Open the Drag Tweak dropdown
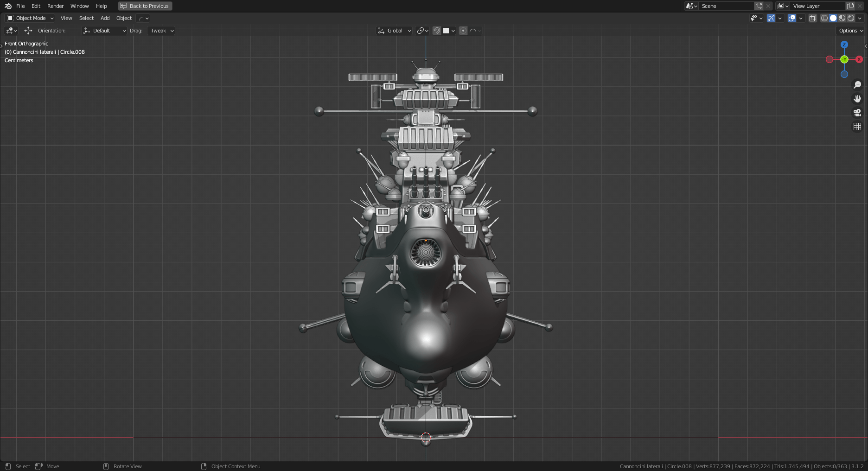Viewport: 868px width, 471px height. [161, 31]
